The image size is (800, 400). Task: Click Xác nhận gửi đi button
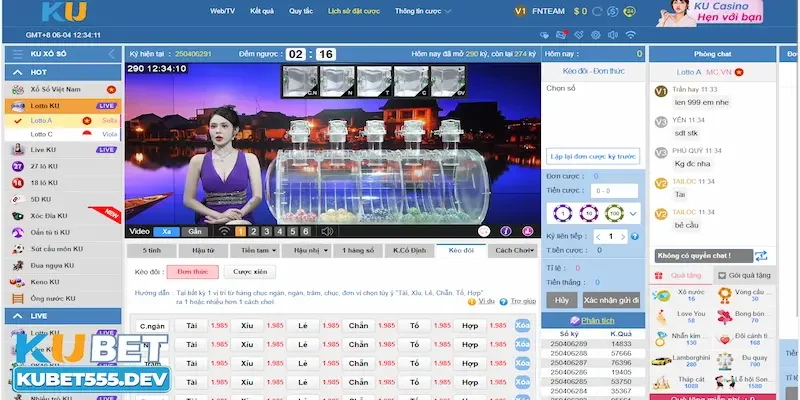tap(611, 300)
